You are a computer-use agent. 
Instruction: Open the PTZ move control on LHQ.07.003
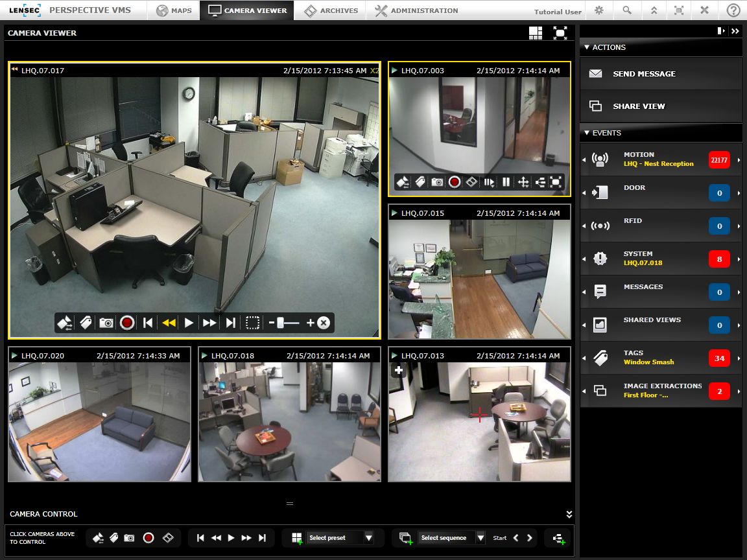523,182
